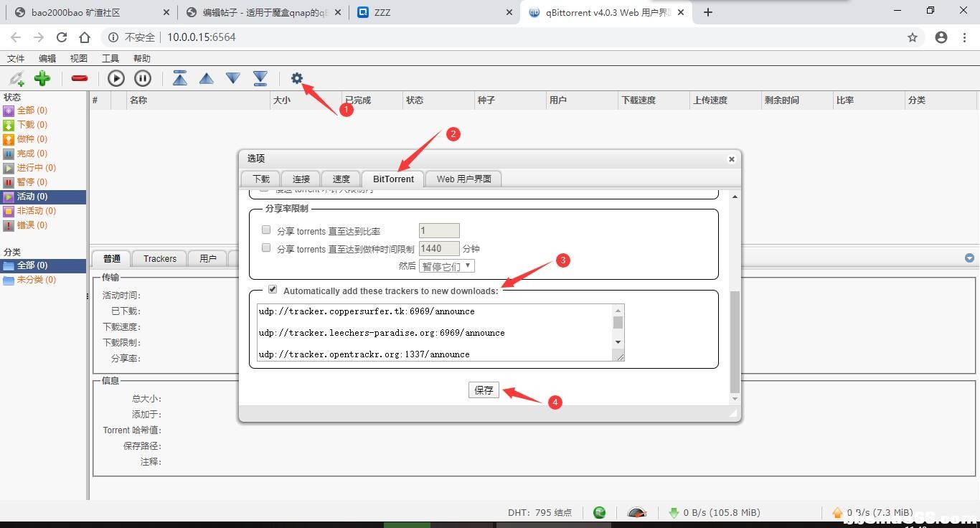Image resolution: width=980 pixels, height=528 pixels.
Task: Filter by 做种 (0) status
Action: coord(43,139)
